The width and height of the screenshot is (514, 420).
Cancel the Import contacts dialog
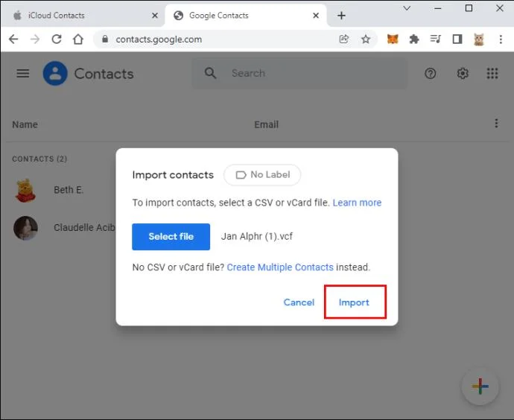[299, 302]
